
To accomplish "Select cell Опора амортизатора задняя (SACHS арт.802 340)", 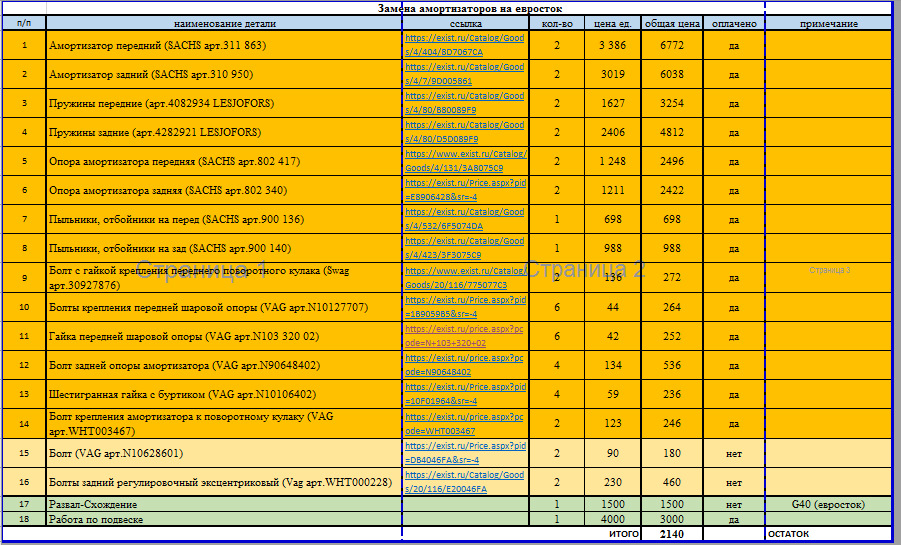I will tap(224, 190).
